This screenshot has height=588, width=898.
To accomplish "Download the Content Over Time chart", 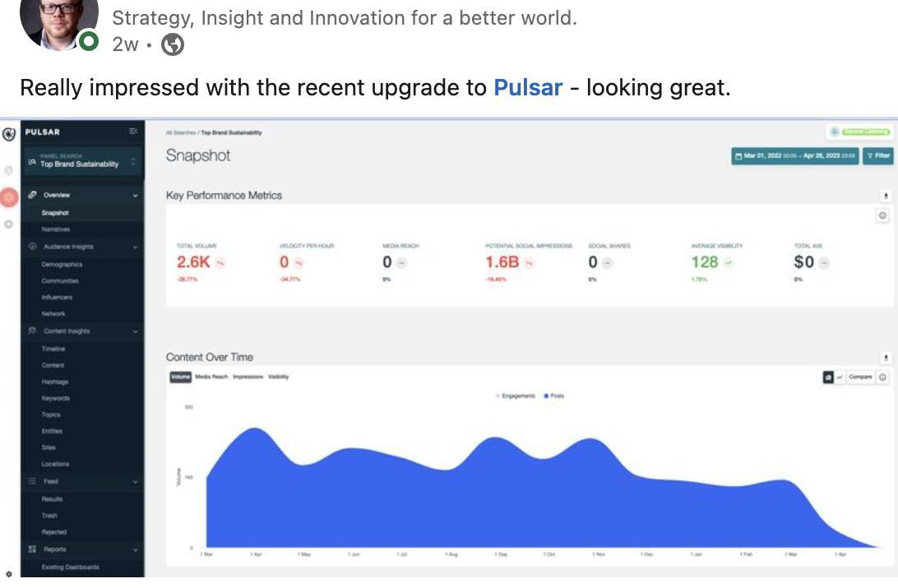I will (x=886, y=358).
